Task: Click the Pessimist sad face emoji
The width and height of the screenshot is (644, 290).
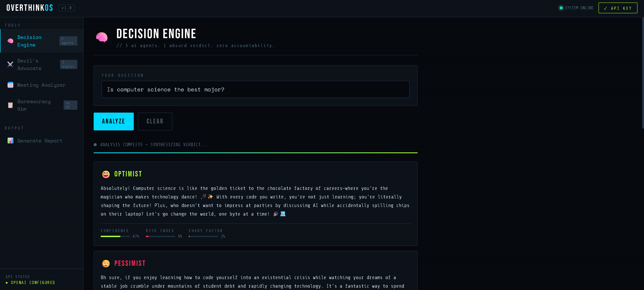Action: (x=106, y=263)
